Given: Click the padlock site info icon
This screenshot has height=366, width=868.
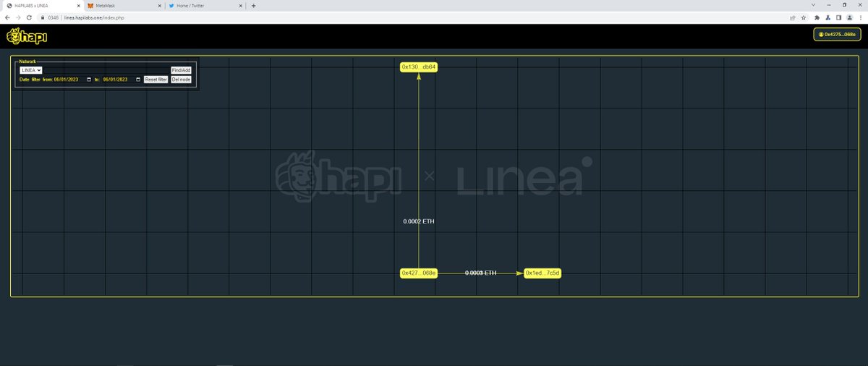Looking at the screenshot, I should pyautogui.click(x=43, y=17).
